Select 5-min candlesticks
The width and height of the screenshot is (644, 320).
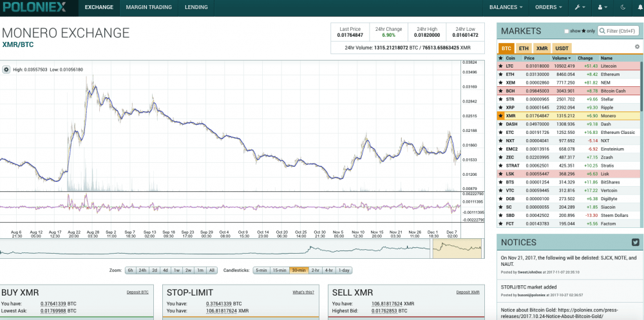pos(261,270)
